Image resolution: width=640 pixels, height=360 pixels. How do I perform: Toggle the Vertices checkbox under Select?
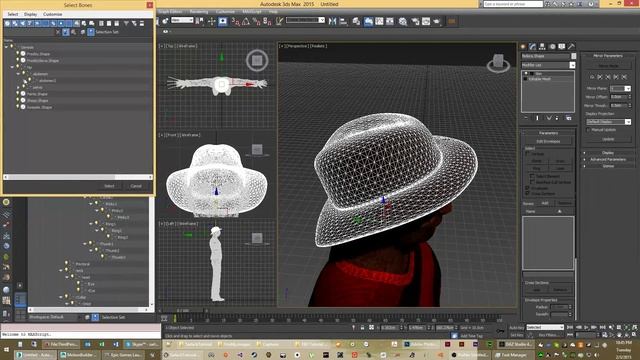click(528, 154)
